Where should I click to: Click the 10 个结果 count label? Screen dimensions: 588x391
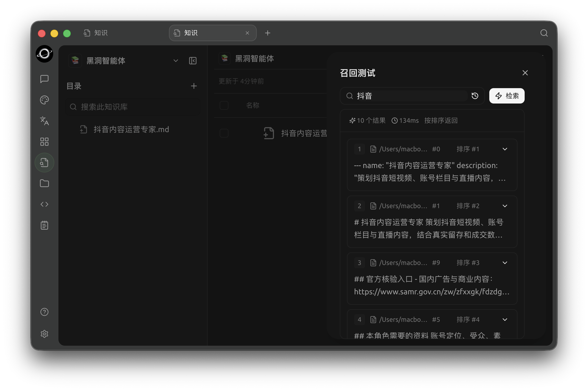pos(367,121)
